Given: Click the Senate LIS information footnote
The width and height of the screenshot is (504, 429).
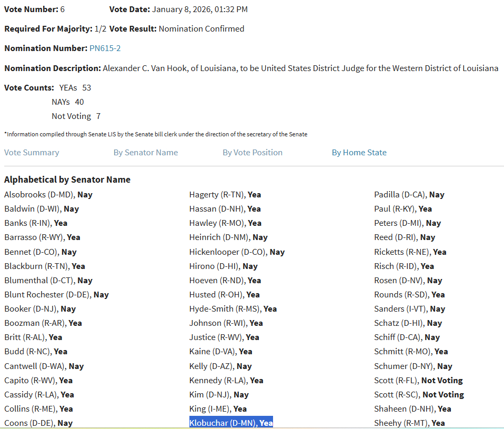Looking at the screenshot, I should (x=156, y=134).
